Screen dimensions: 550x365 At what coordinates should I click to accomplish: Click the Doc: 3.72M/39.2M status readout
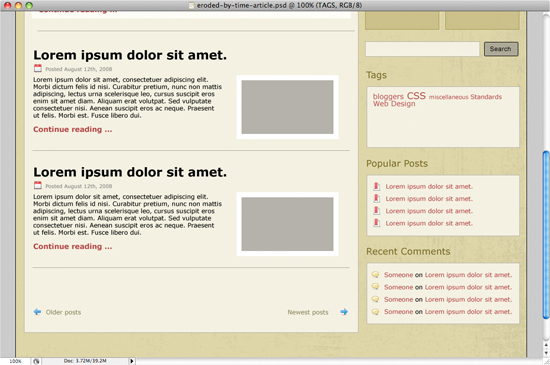tap(85, 361)
